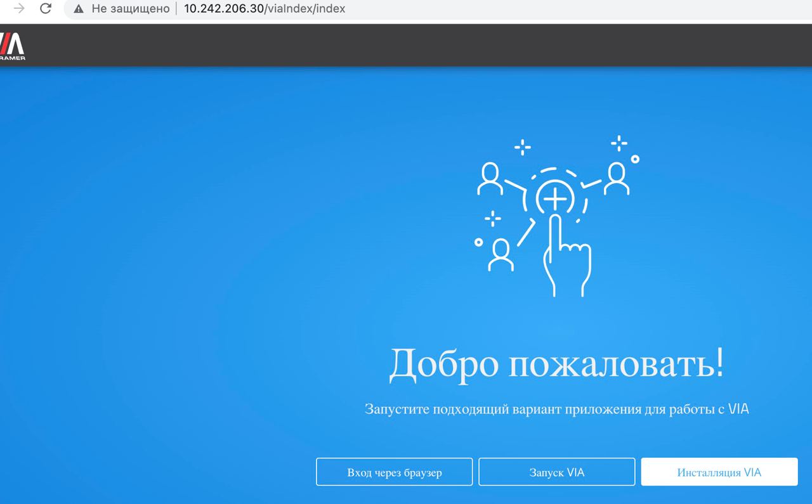Focus the address bar URL 10.242.206.30/viaIndex/index
This screenshot has height=504, width=812.
tap(265, 9)
